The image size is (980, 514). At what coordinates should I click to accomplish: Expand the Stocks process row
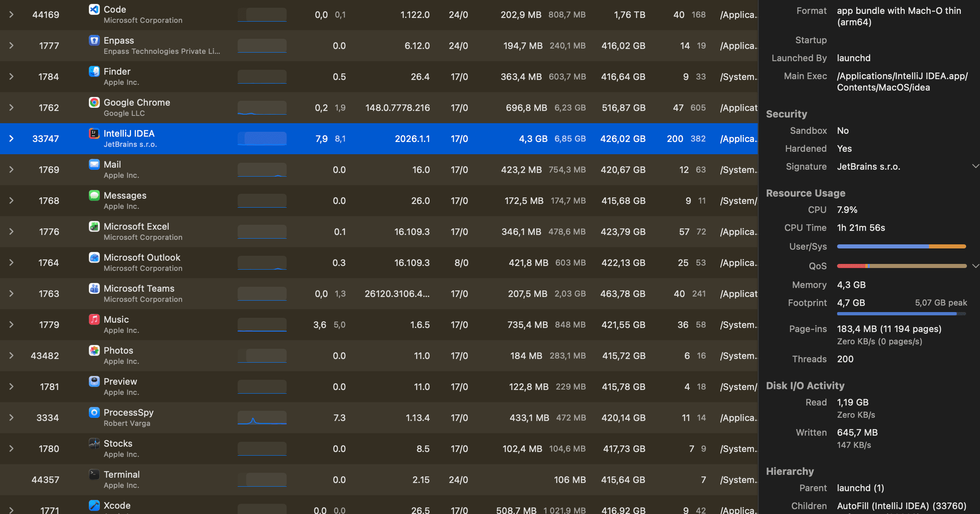pyautogui.click(x=11, y=449)
